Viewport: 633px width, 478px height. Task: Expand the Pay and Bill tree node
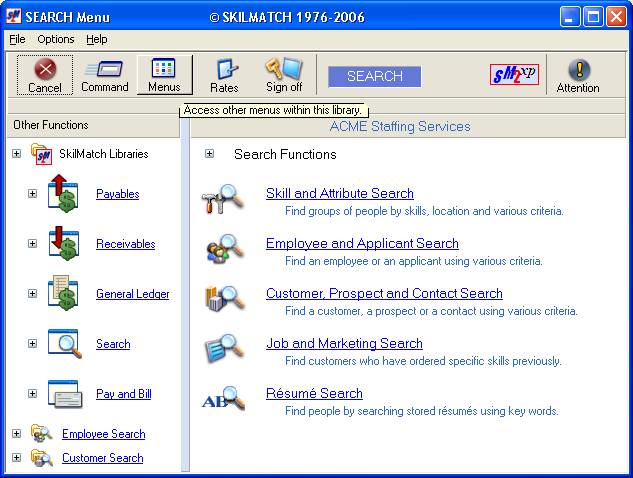[32, 393]
